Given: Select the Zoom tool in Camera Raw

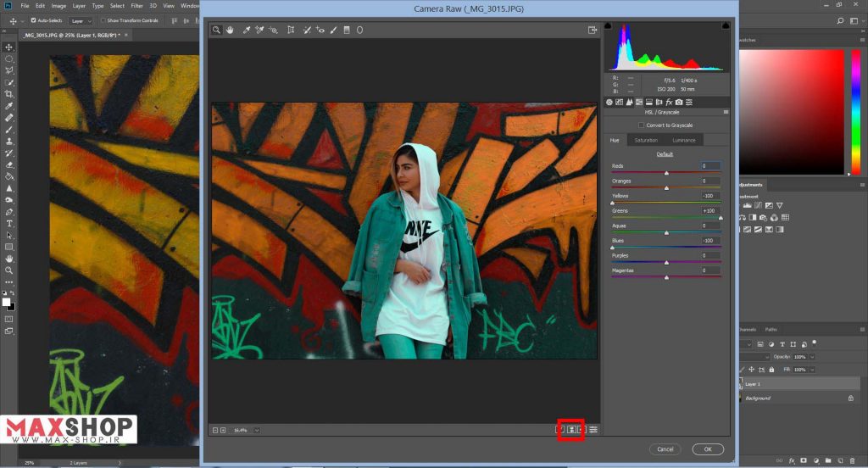Looking at the screenshot, I should coord(216,30).
